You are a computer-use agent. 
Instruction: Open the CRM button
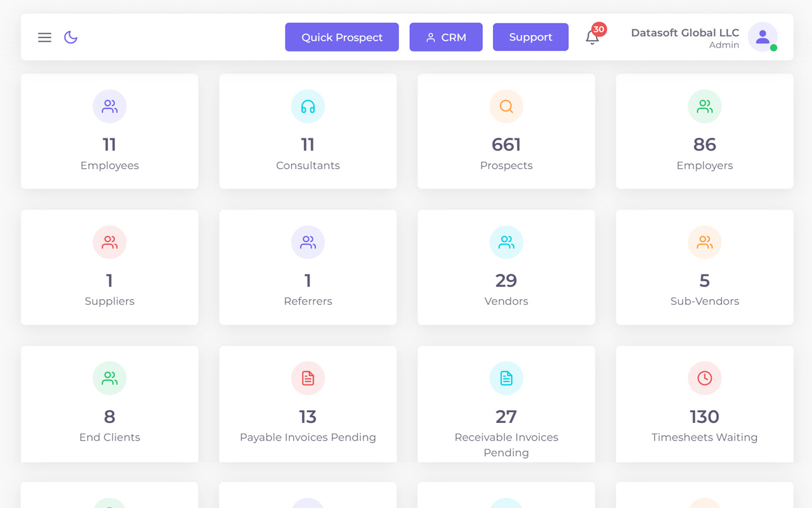(446, 37)
